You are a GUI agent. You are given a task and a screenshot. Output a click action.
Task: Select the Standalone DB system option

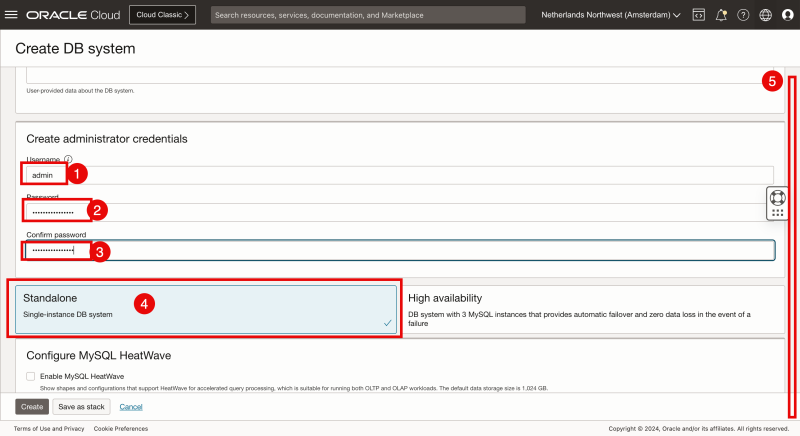(206, 310)
